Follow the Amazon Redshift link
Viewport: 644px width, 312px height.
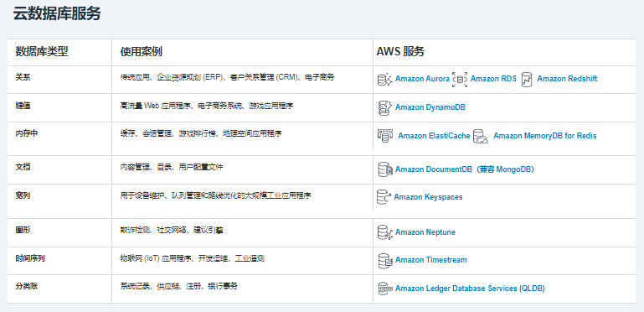point(567,79)
